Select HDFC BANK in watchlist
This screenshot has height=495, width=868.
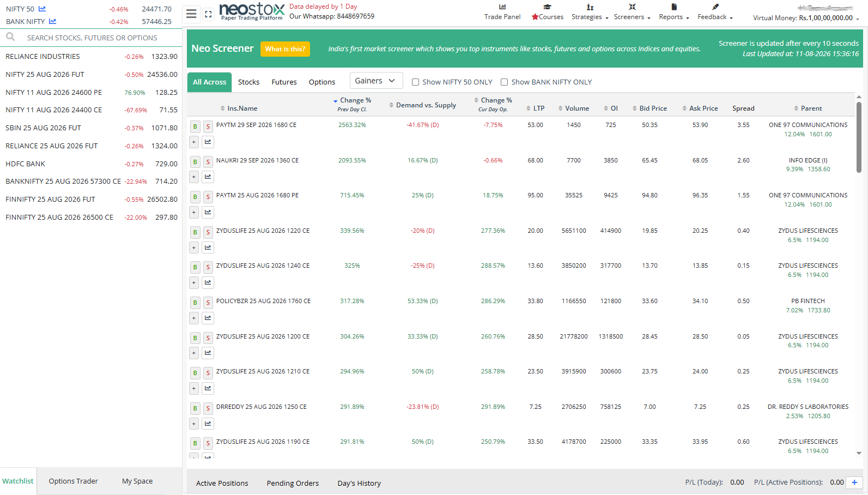[91, 164]
